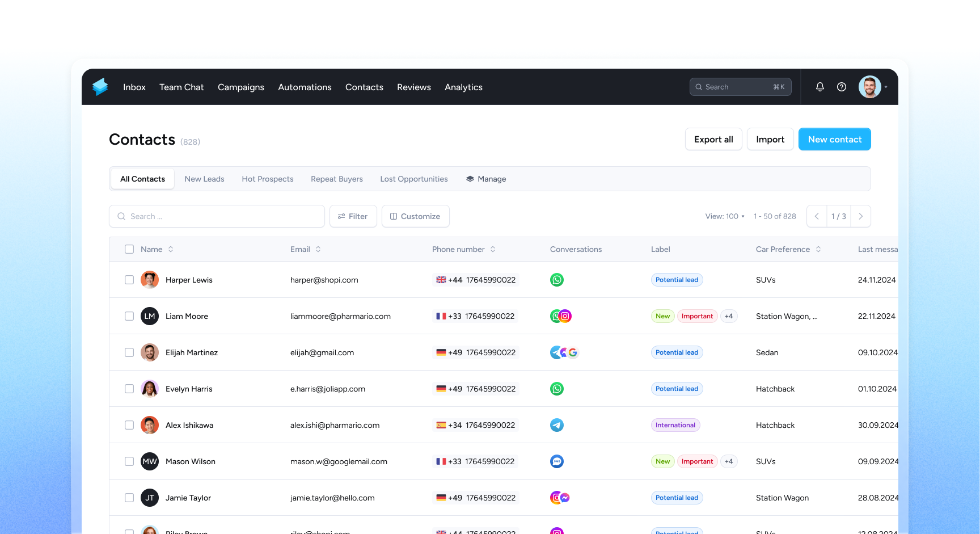
Task: Open Campaigns in the top navigation
Action: coord(241,87)
